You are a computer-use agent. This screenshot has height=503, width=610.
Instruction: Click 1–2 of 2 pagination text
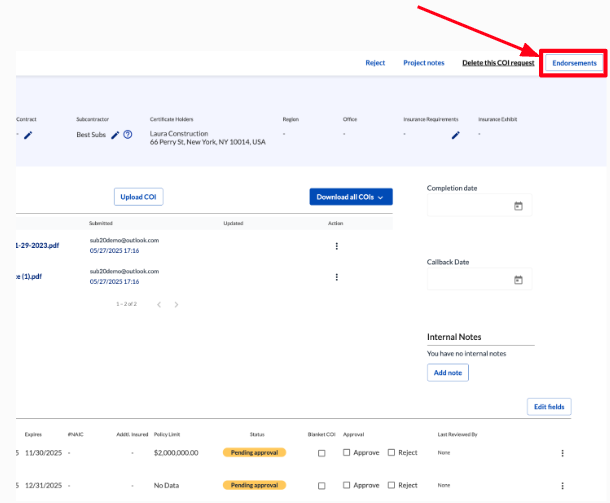click(x=126, y=304)
